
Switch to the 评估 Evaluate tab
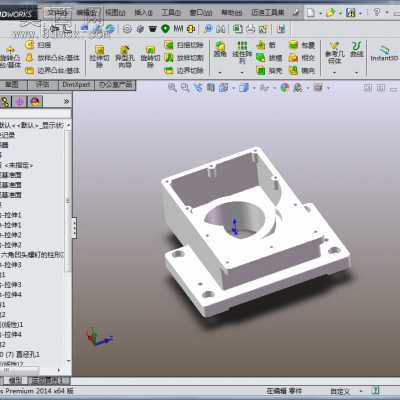[43, 85]
